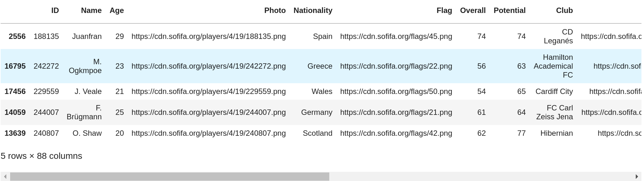Click the name cell F. Brügmann

point(84,112)
